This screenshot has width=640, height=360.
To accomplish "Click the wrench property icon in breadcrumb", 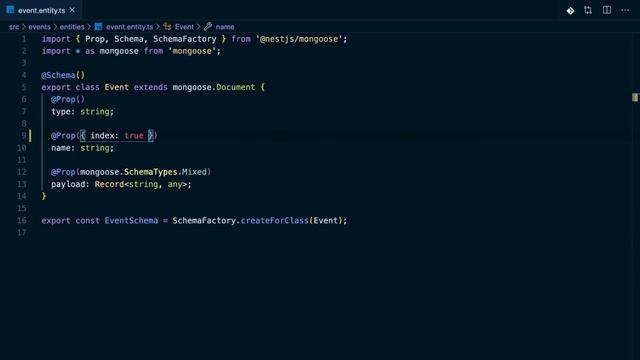I will 208,27.
